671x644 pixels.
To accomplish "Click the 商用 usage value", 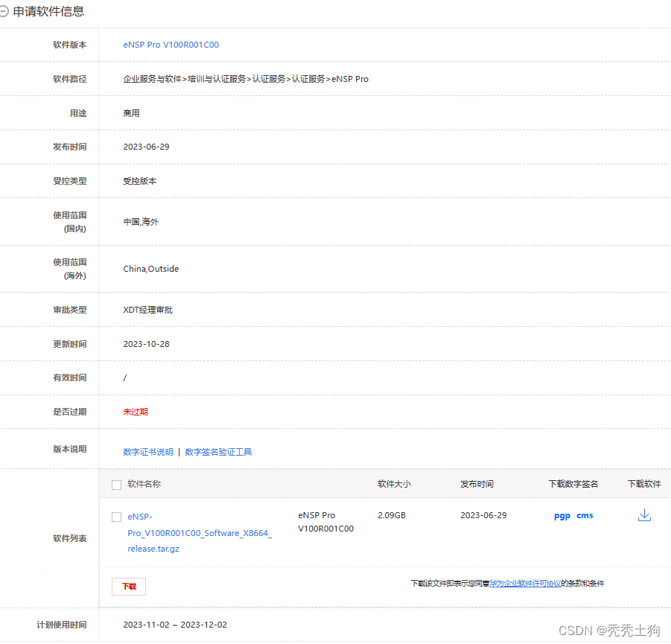I will (131, 113).
